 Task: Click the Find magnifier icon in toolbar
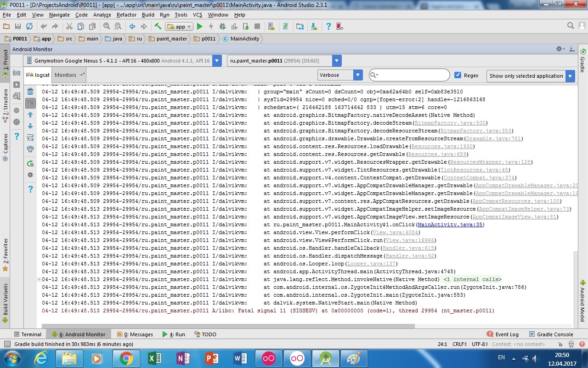pyautogui.click(x=107, y=27)
